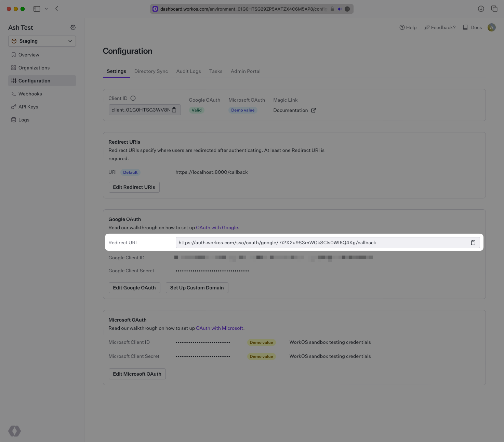Click the settings gear next to Ash Test
Image resolution: width=504 pixels, height=442 pixels.
click(x=73, y=27)
